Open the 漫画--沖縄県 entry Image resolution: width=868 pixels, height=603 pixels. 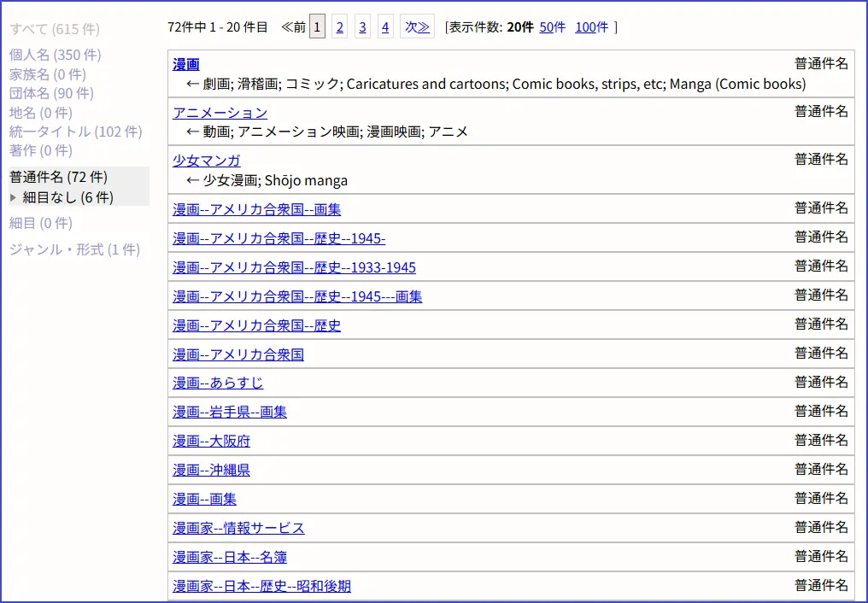[x=211, y=470]
